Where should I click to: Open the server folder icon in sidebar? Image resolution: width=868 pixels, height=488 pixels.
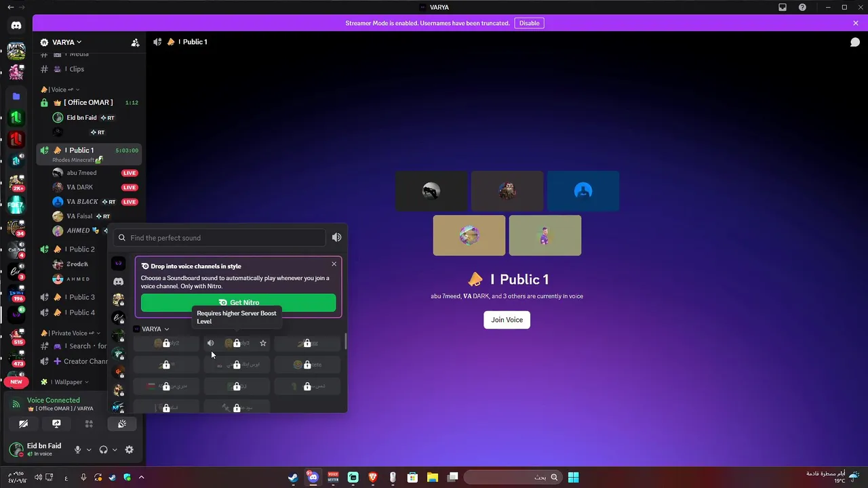click(x=16, y=96)
